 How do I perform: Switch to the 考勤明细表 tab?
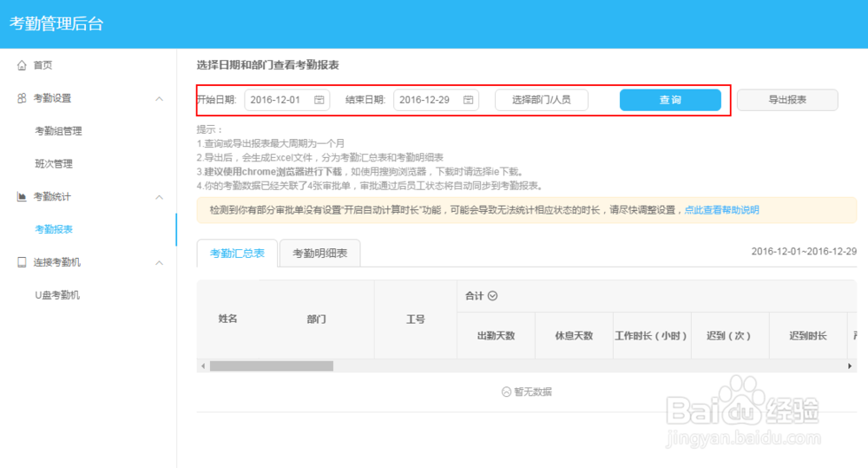tap(320, 254)
